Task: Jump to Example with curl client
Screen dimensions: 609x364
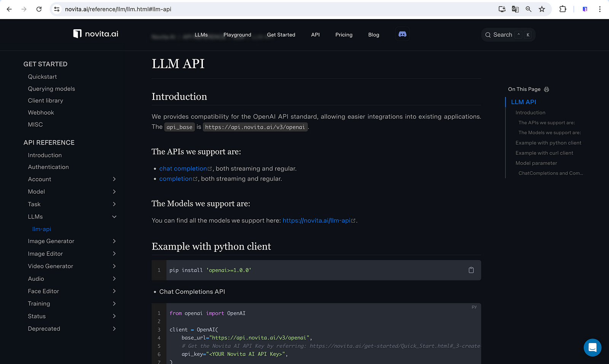Action: 544,153
